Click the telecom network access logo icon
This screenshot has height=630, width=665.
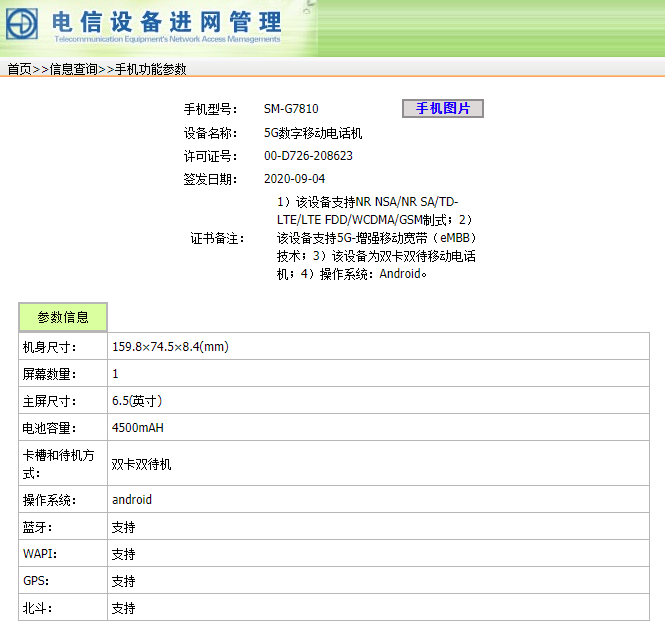22,23
